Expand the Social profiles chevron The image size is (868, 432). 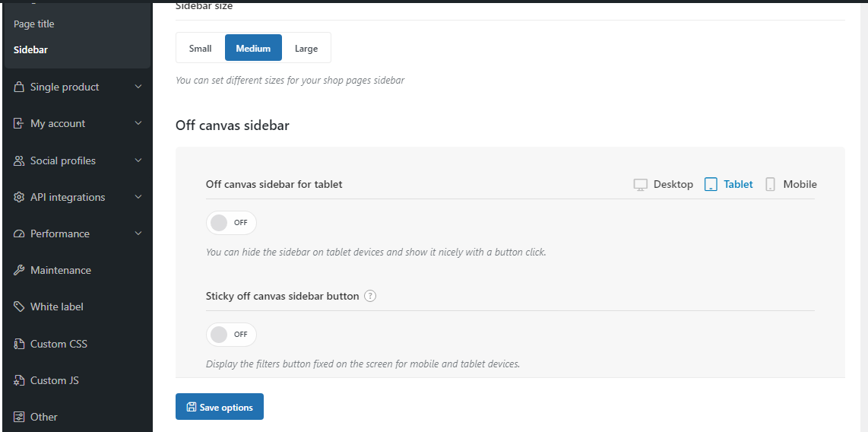pyautogui.click(x=138, y=160)
